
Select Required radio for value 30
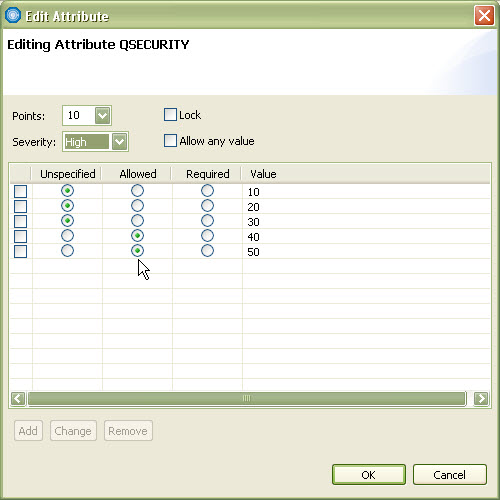click(x=207, y=221)
